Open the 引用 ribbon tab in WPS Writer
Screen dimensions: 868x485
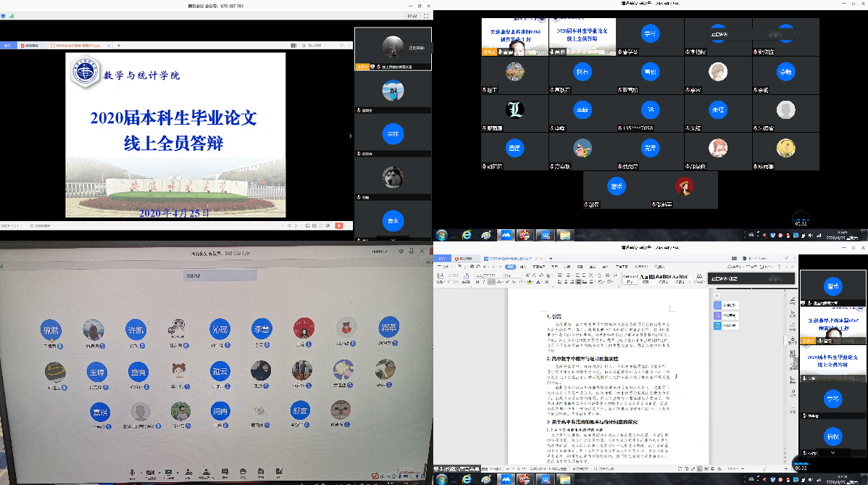555,267
